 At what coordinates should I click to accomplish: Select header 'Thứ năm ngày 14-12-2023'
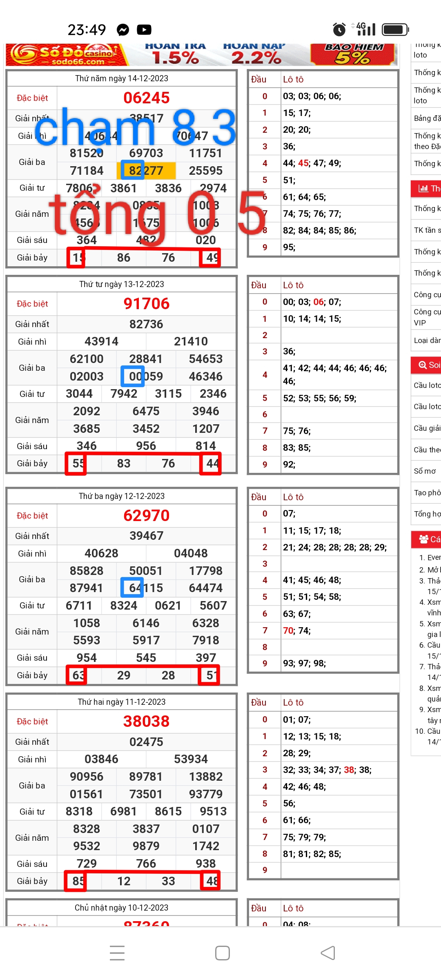click(x=122, y=78)
